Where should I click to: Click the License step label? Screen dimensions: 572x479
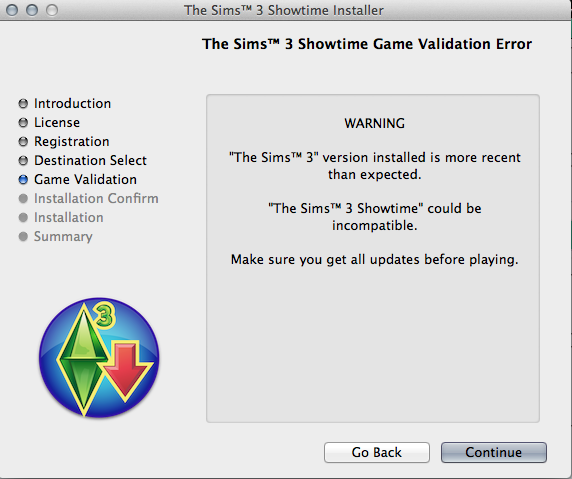57,123
